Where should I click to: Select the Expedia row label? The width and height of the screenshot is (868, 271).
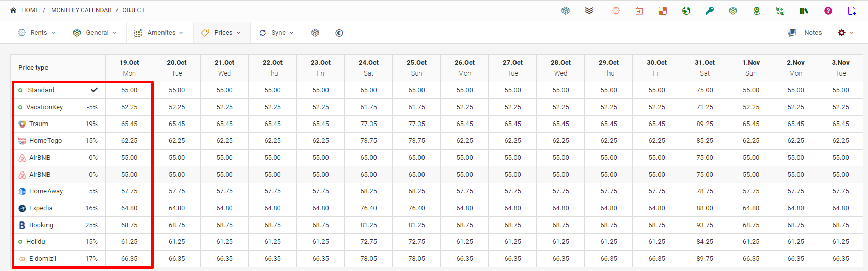40,208
